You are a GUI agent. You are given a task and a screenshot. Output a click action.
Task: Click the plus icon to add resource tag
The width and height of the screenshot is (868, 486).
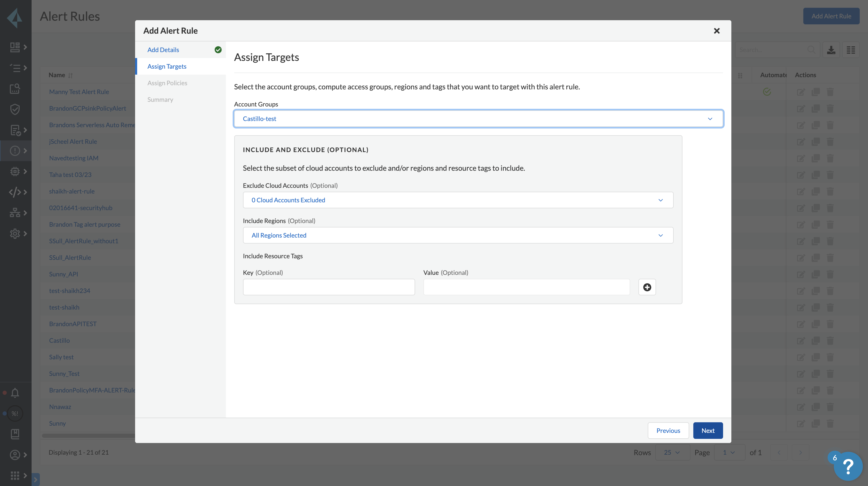[x=647, y=287]
